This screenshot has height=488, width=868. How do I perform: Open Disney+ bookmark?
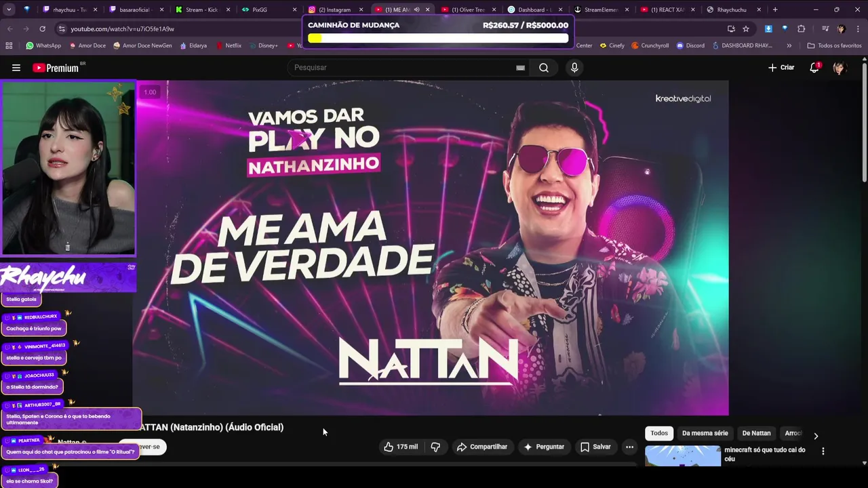pyautogui.click(x=263, y=45)
